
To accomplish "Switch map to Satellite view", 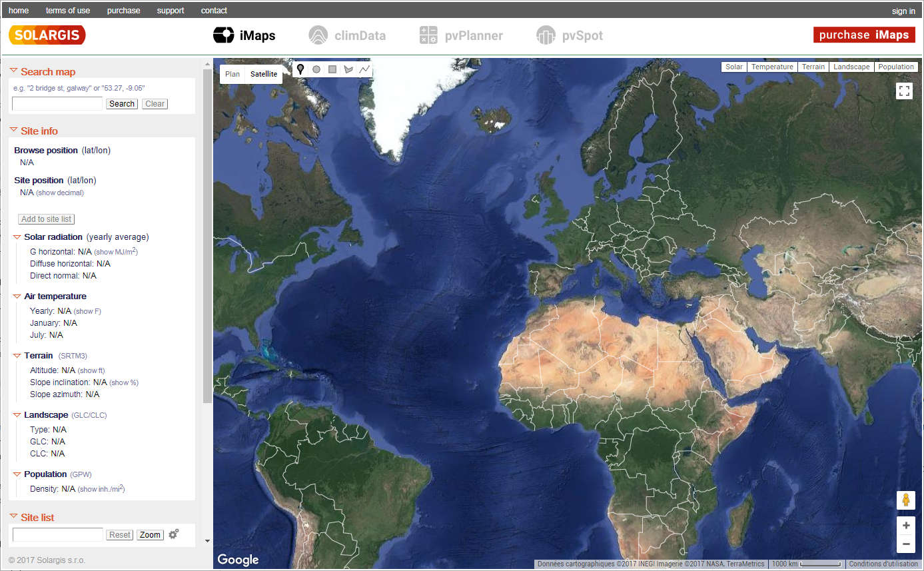I will 264,74.
